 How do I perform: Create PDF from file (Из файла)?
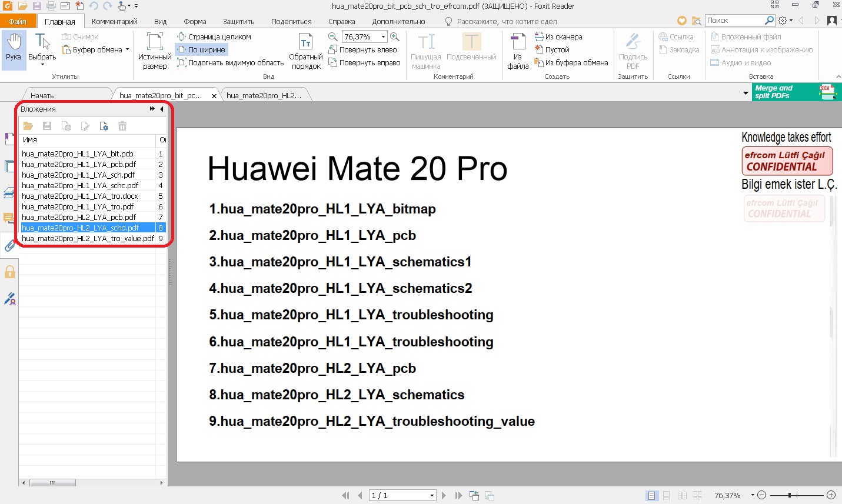coord(518,51)
